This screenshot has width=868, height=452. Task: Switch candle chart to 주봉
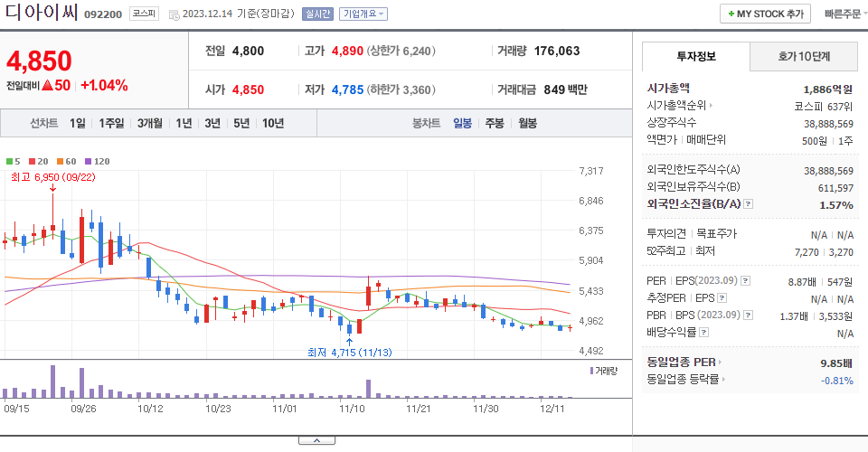coord(495,123)
